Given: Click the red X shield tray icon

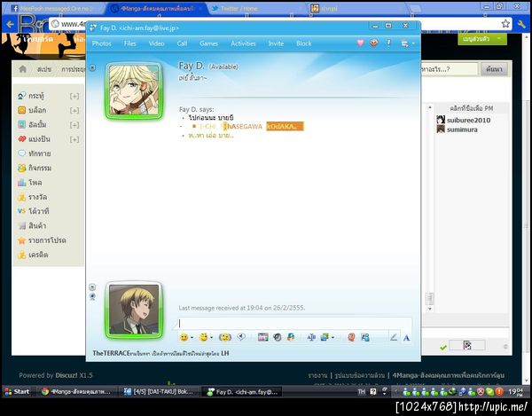Looking at the screenshot, I should (x=481, y=391).
